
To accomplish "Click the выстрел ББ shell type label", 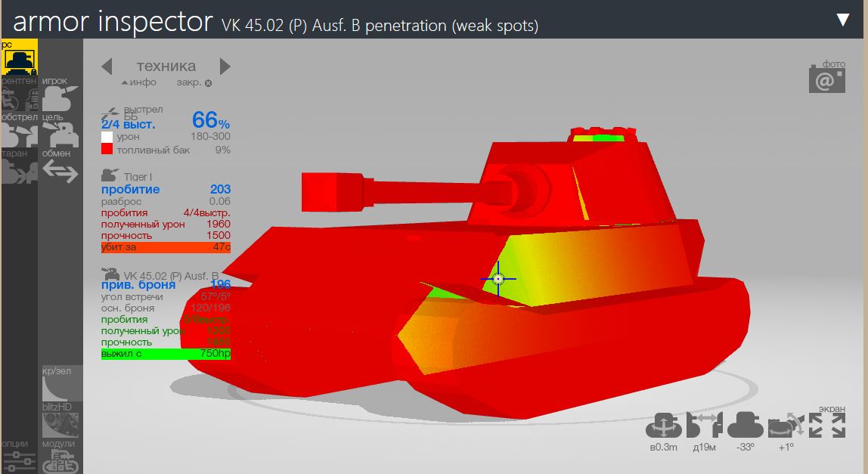I will (x=143, y=113).
